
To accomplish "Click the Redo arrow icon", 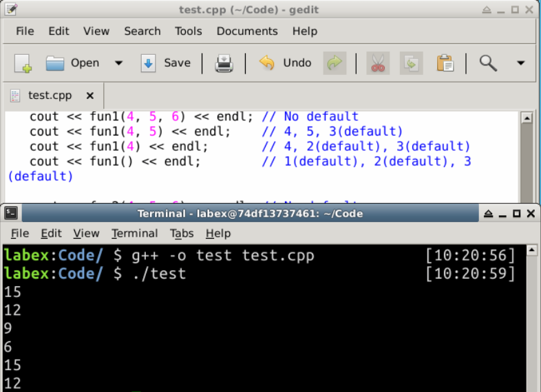I will click(x=335, y=63).
